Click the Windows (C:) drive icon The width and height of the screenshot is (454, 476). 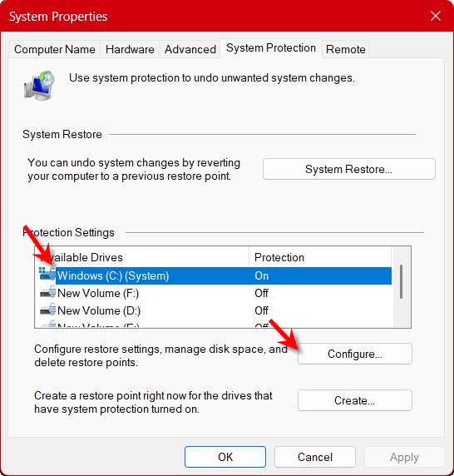point(47,275)
